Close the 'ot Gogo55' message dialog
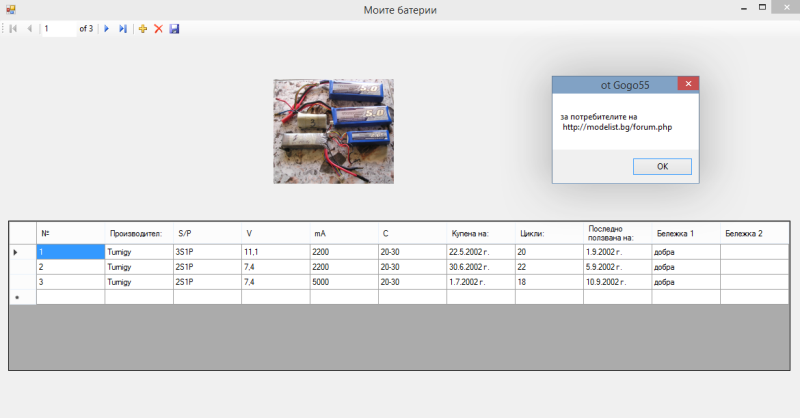This screenshot has height=418, width=800. click(x=687, y=84)
